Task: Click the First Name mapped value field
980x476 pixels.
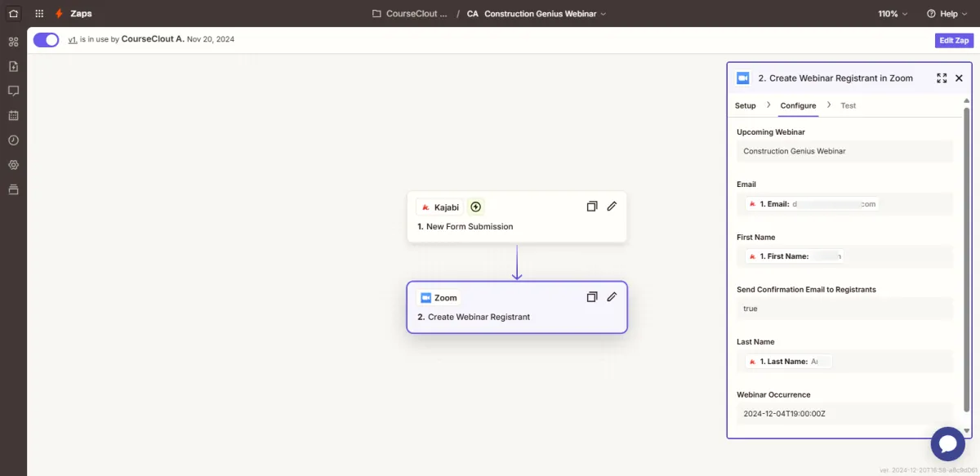Action: [844, 256]
